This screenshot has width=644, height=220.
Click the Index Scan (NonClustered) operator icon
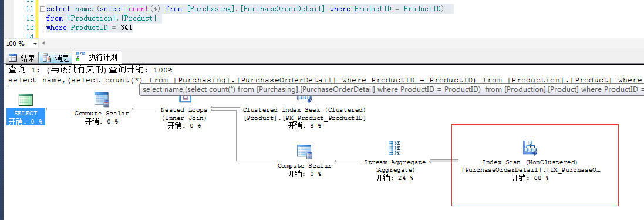[x=530, y=148]
